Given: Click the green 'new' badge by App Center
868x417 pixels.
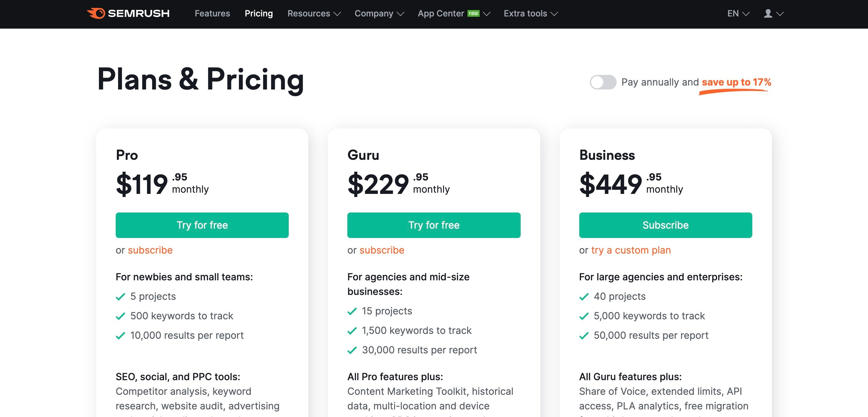Looking at the screenshot, I should click(x=474, y=13).
